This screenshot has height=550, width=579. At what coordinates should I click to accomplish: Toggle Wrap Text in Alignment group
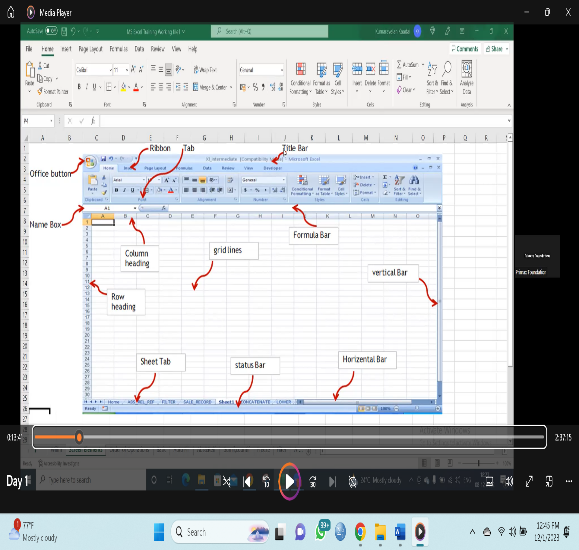pos(205,69)
